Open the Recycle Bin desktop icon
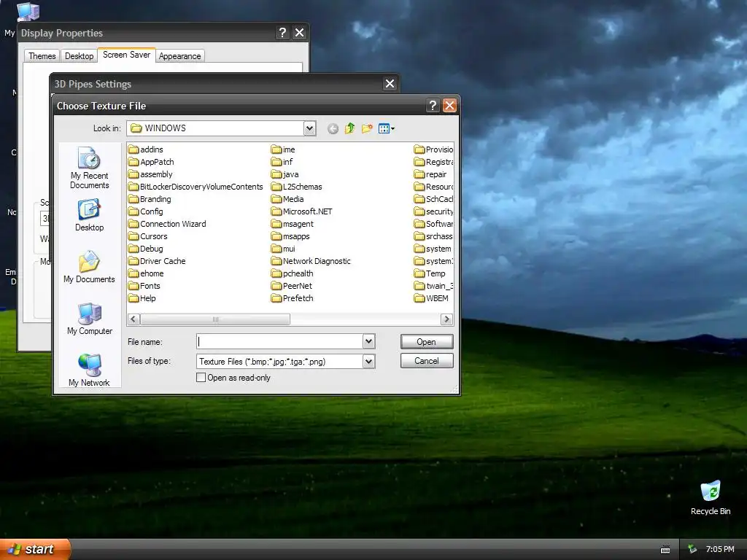Image resolution: width=747 pixels, height=560 pixels. (711, 498)
